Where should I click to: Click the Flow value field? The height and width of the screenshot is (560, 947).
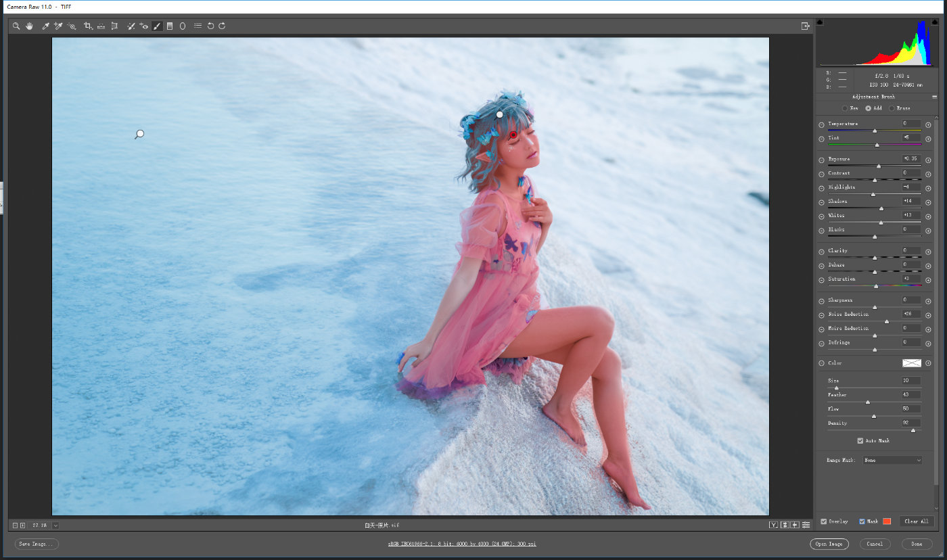click(x=911, y=409)
